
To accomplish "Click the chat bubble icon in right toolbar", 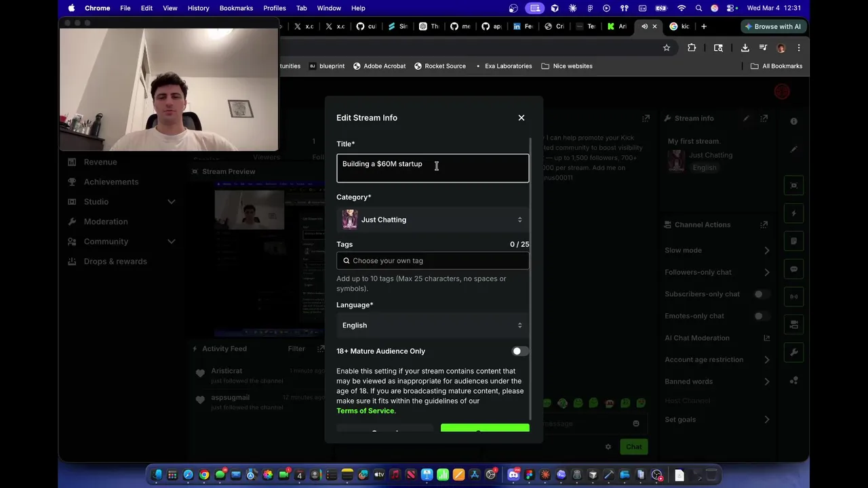I will click(x=794, y=269).
